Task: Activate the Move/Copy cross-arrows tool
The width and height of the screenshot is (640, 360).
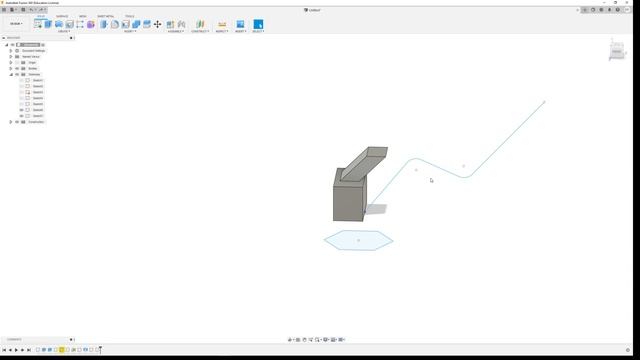Action: pyautogui.click(x=158, y=24)
